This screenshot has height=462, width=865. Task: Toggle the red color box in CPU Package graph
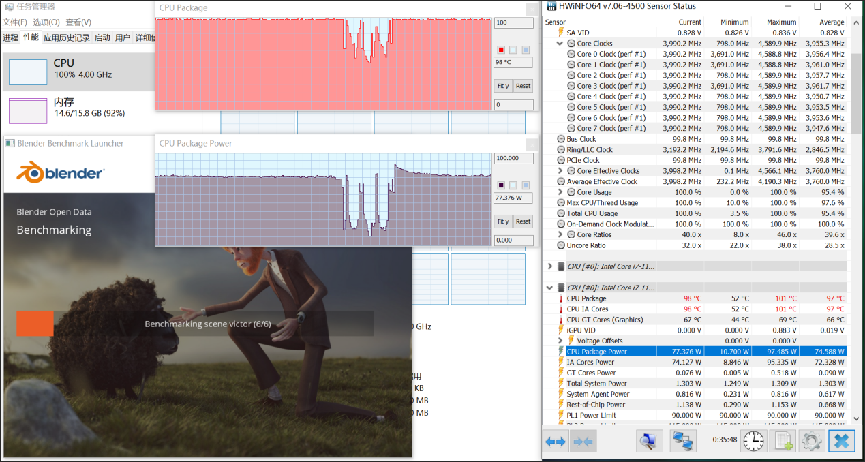501,49
